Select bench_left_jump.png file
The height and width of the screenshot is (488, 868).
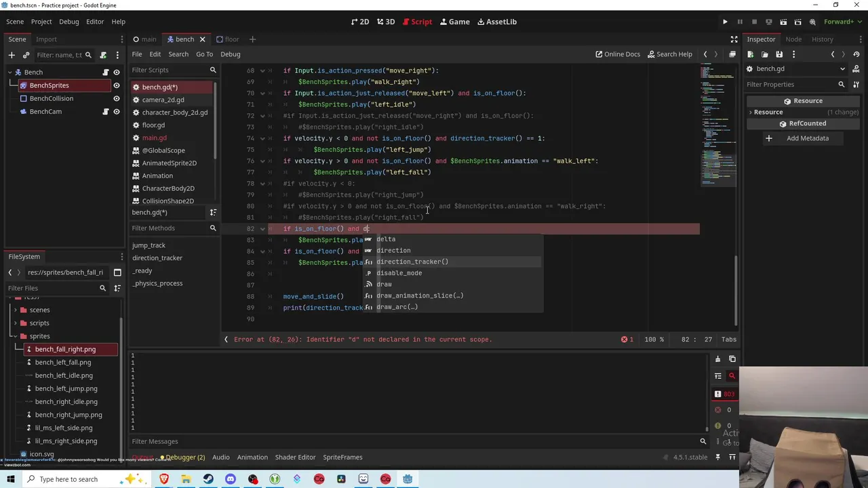pos(66,388)
